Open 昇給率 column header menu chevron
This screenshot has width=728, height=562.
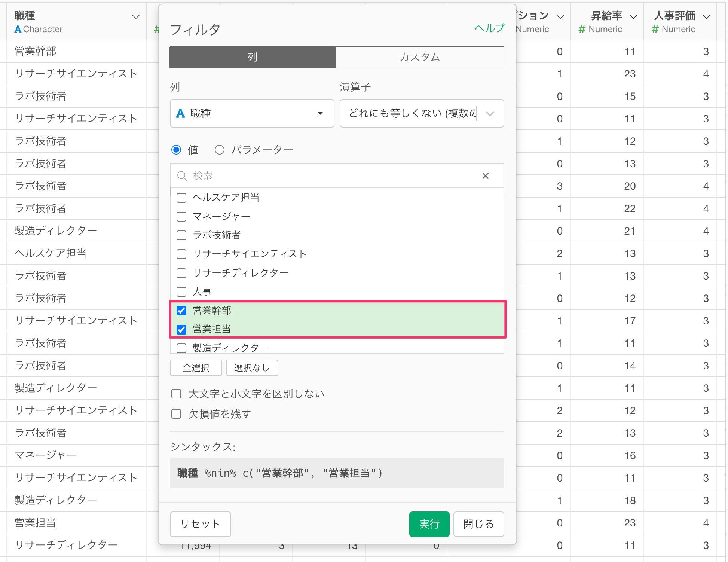[x=633, y=16]
